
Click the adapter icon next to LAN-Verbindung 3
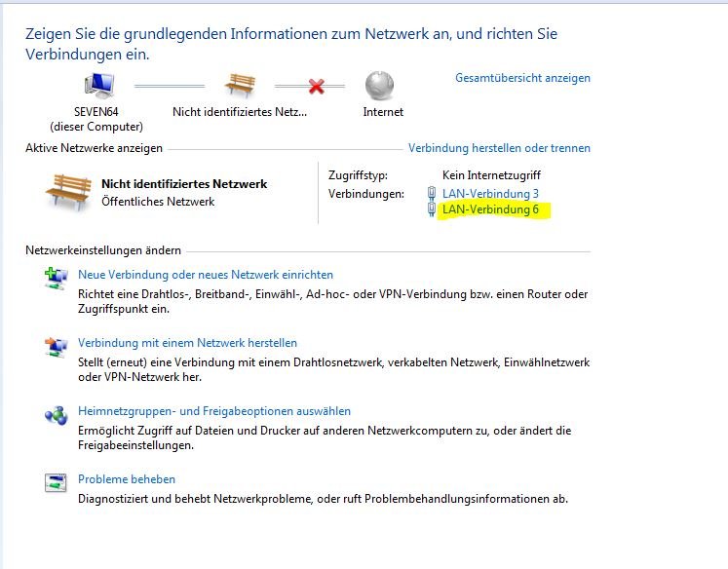pos(432,193)
